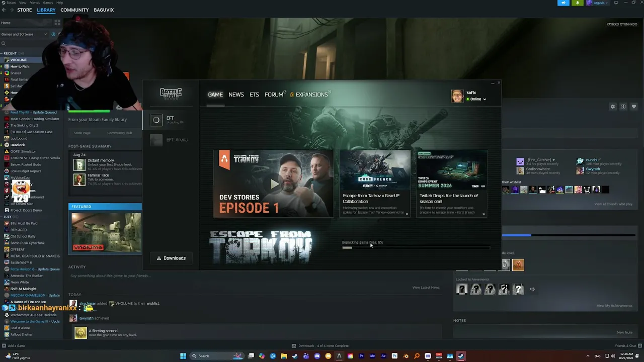Open Steam downloads status bar

[320, 346]
